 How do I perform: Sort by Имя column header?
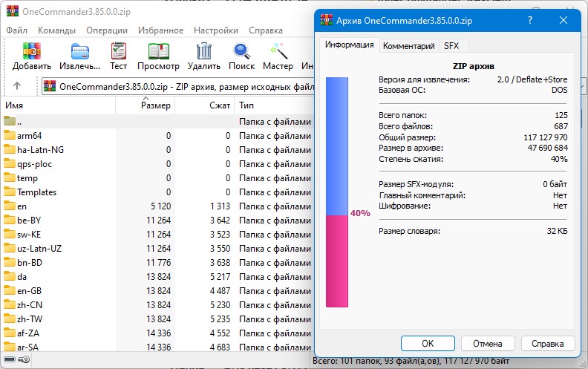coord(58,105)
